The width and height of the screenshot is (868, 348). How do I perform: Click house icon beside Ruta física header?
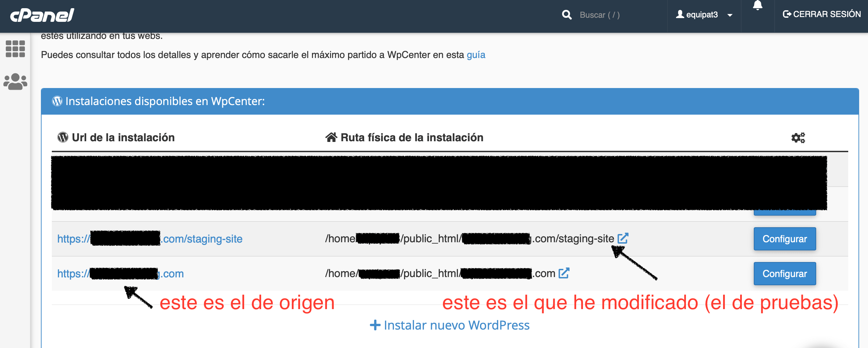(x=331, y=137)
